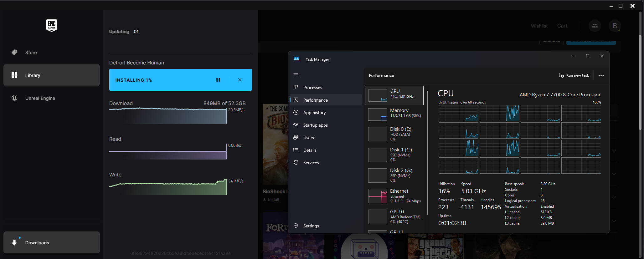The image size is (644, 259).
Task: Open the profile avatar labeled B
Action: tap(615, 26)
